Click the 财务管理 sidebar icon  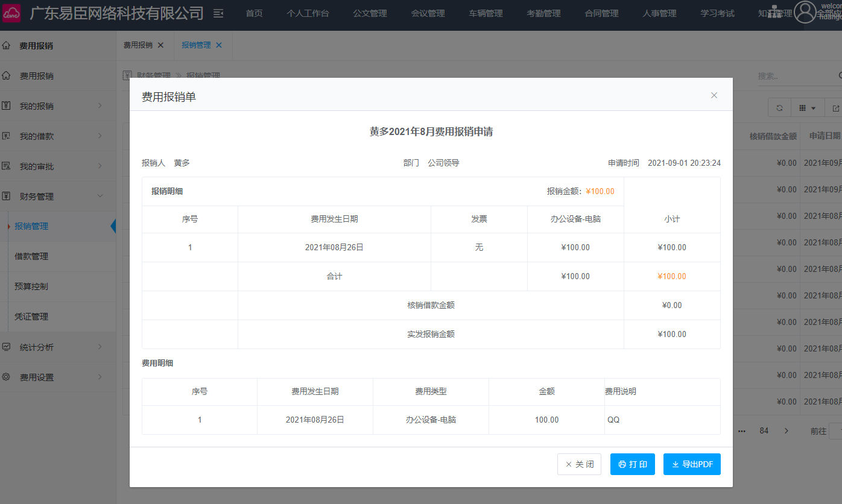coord(6,196)
